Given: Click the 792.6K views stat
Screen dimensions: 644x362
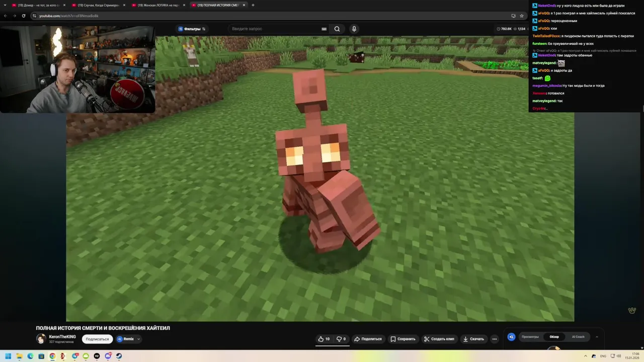Looking at the screenshot, I should (504, 29).
